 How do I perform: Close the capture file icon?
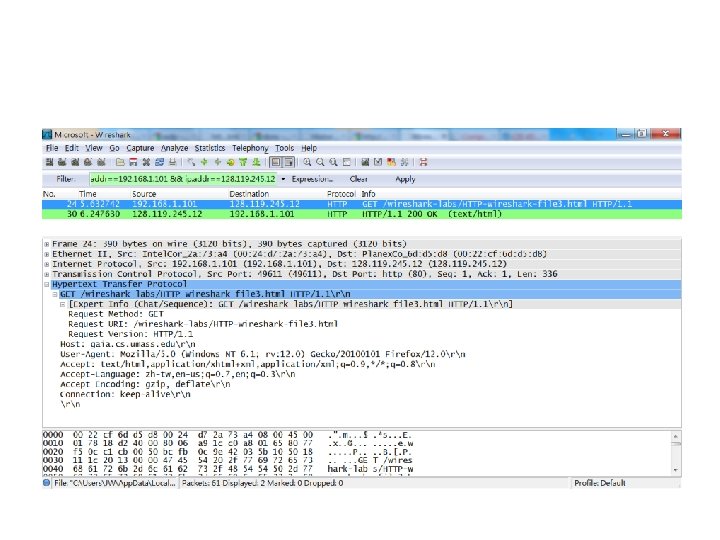tap(146, 162)
